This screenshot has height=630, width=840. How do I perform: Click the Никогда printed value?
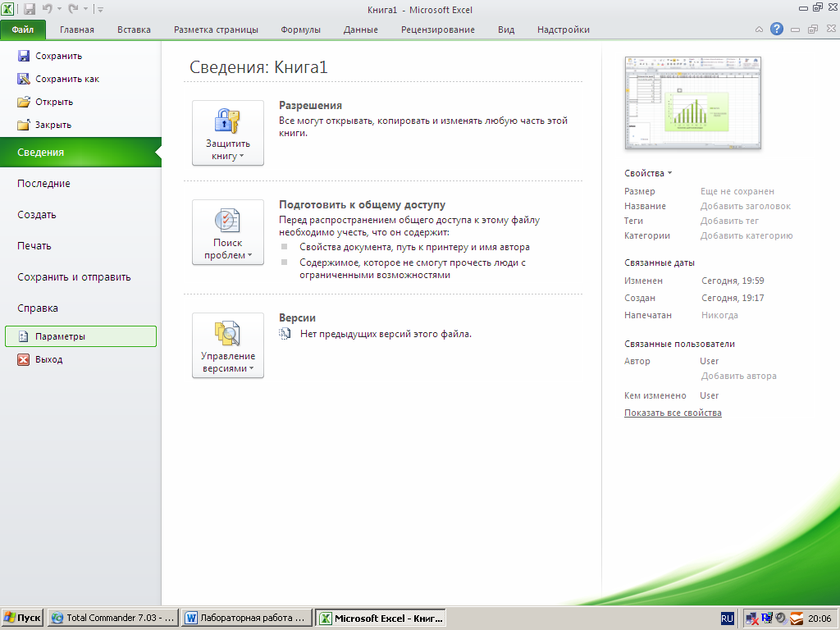click(719, 315)
